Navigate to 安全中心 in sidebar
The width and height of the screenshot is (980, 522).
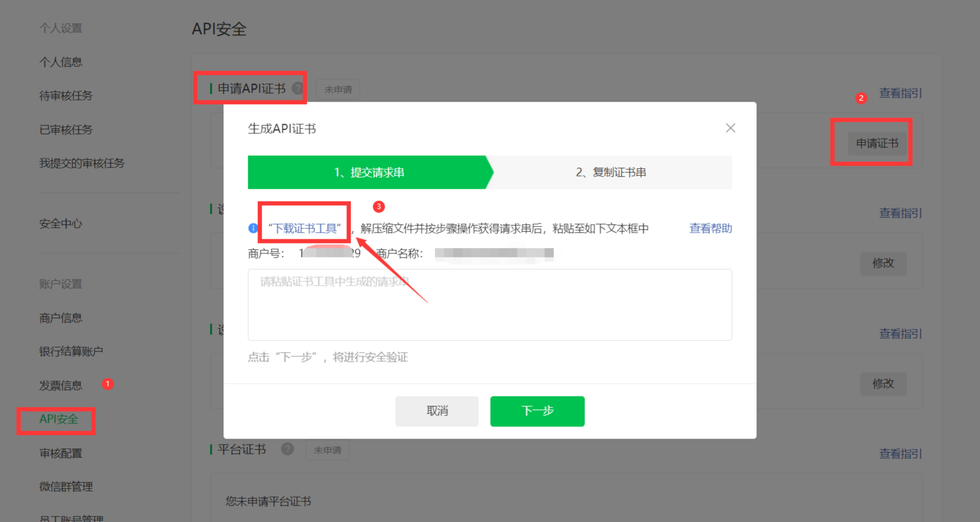[x=61, y=224]
